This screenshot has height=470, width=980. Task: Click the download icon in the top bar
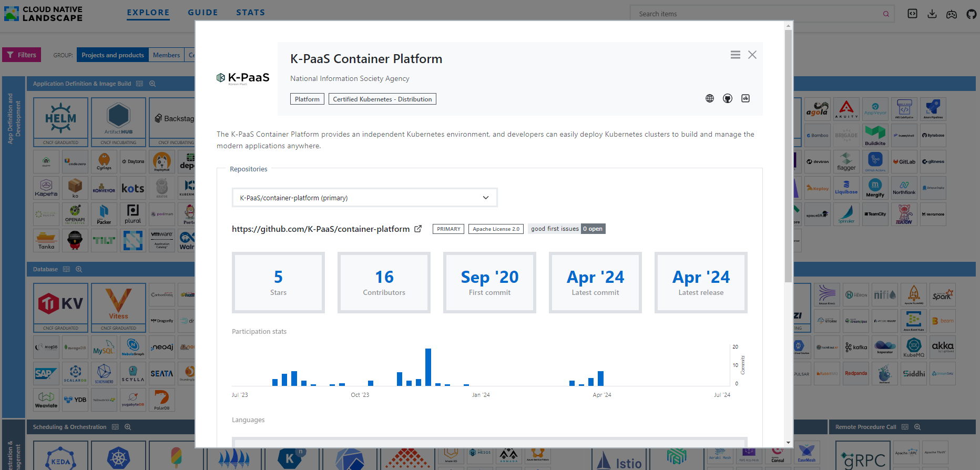[x=932, y=14]
